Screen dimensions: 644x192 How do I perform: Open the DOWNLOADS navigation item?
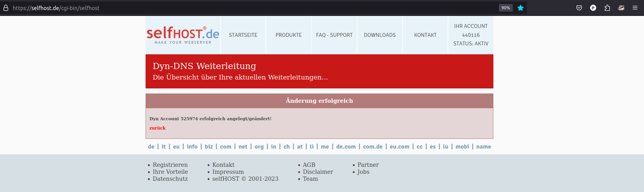tap(380, 35)
